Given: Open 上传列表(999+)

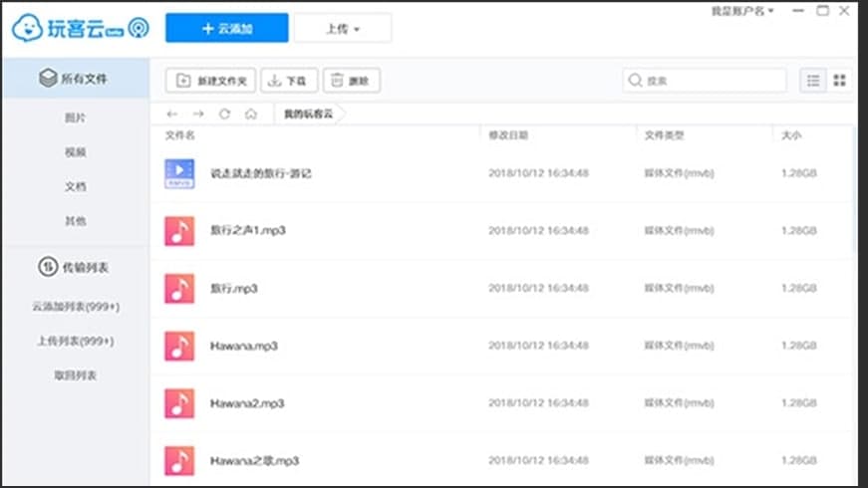Looking at the screenshot, I should pos(76,341).
